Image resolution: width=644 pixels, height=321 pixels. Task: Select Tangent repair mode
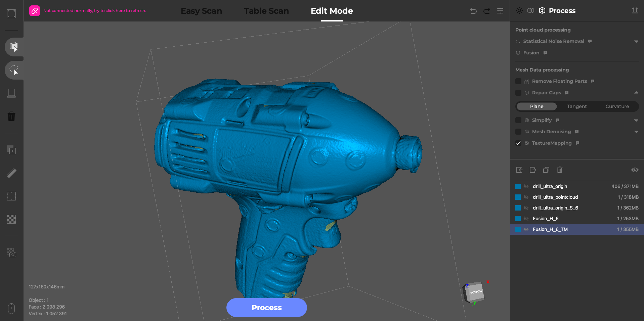pos(577,106)
